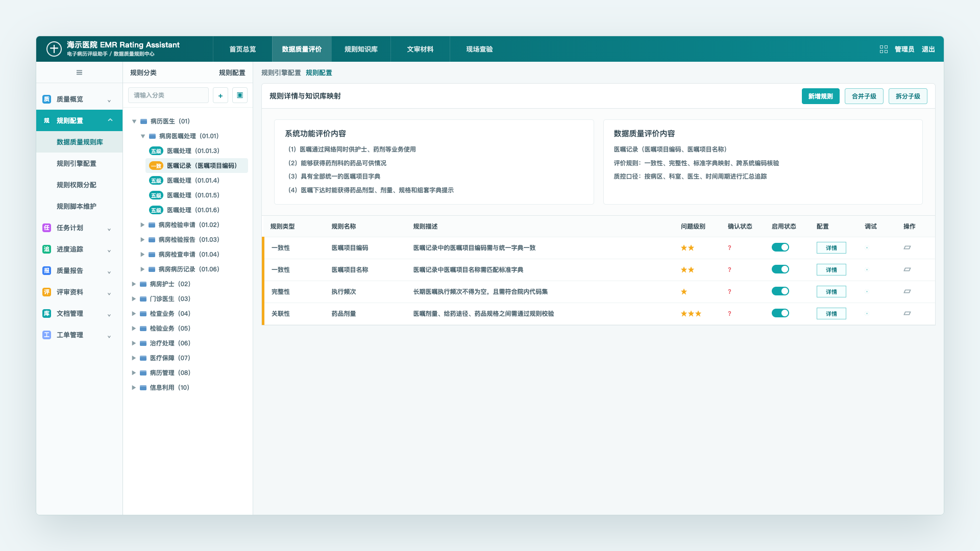
Task: Expand the 病房检验申请 (01.02) node
Action: 142,225
